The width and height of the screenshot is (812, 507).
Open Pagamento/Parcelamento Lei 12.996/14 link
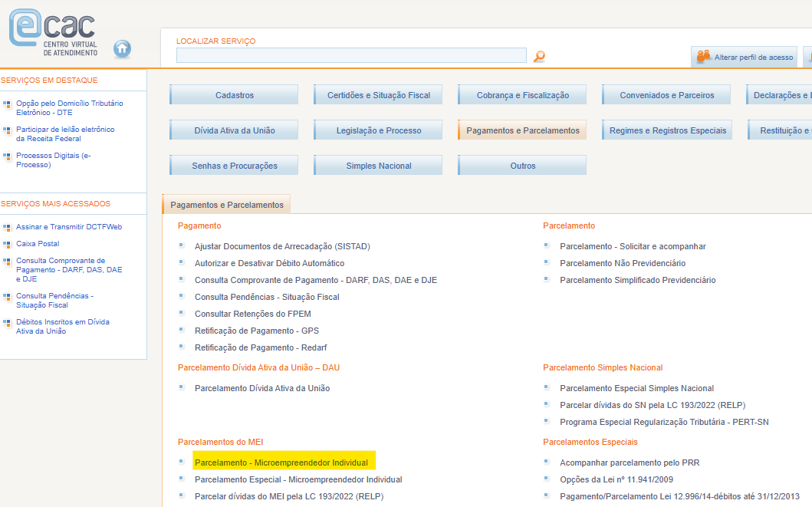pos(679,496)
